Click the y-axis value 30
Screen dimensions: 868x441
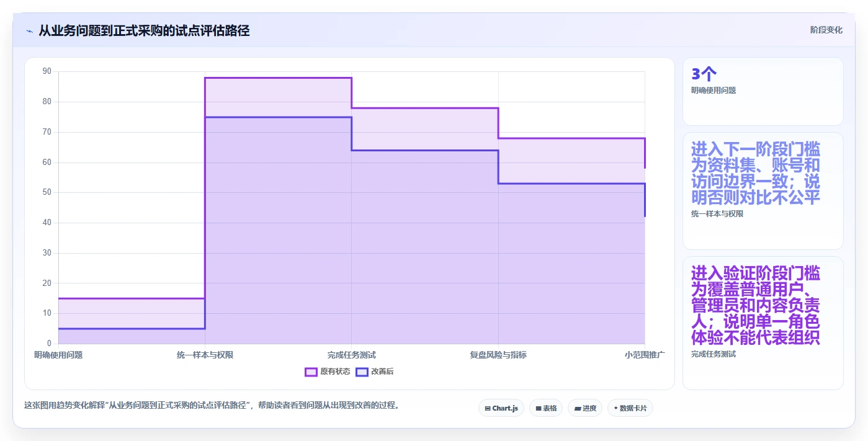(47, 253)
